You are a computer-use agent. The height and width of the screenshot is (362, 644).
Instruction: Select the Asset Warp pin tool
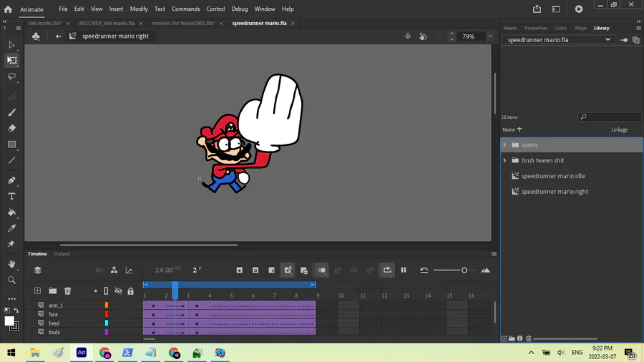pos(11,244)
